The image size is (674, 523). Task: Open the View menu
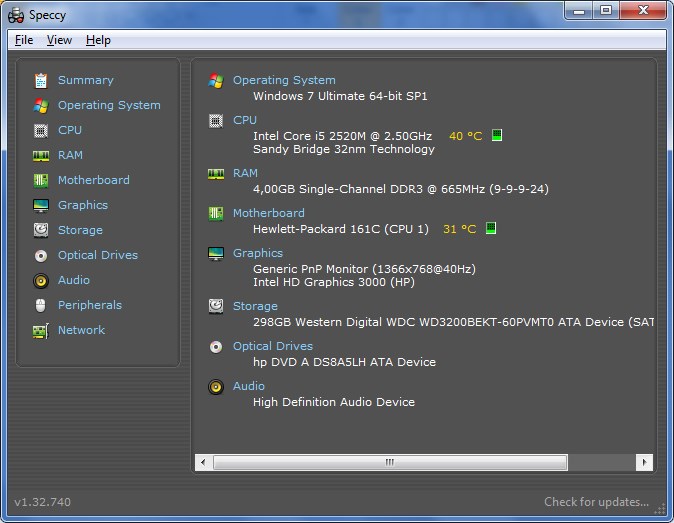coord(59,40)
